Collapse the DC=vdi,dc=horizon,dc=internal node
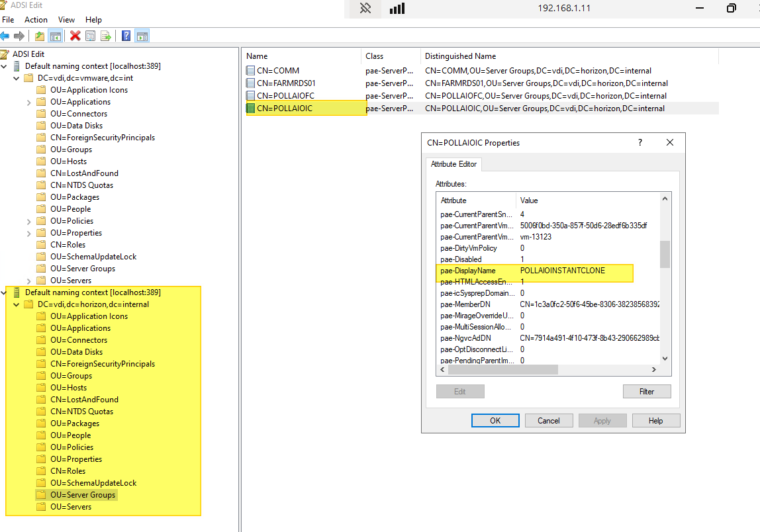This screenshot has width=760, height=532. 17,304
